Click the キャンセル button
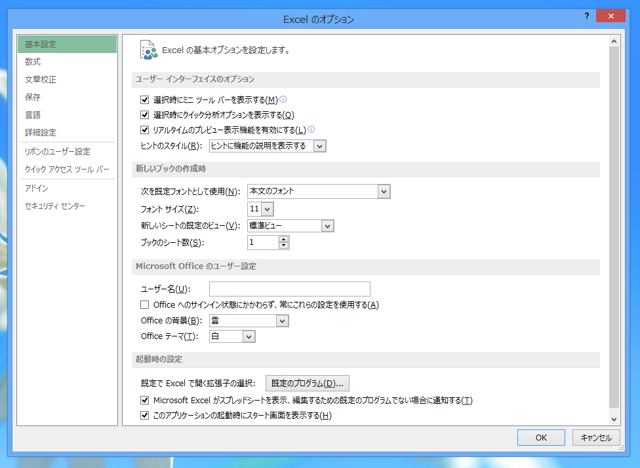 (596, 437)
